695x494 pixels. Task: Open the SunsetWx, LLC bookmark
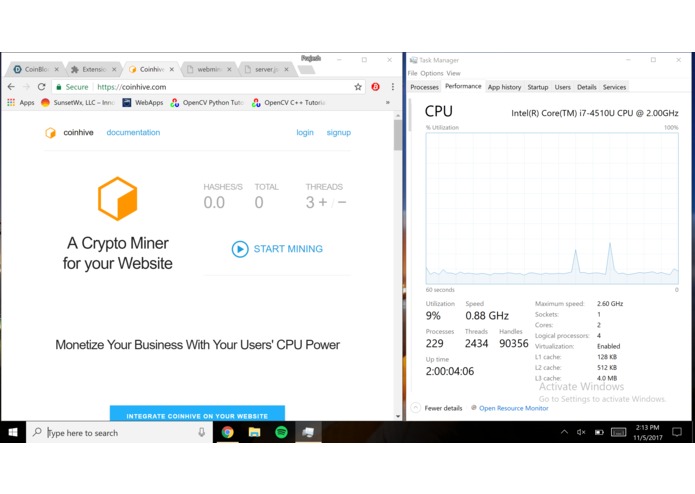tap(78, 102)
